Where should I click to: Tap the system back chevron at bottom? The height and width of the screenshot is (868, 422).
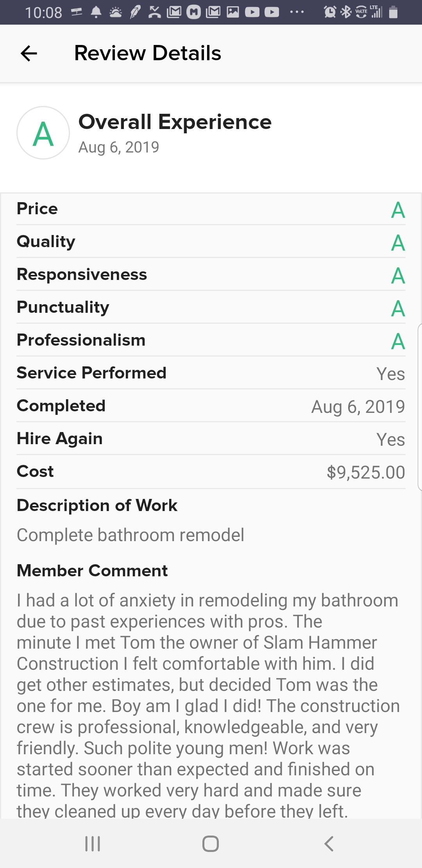329,843
